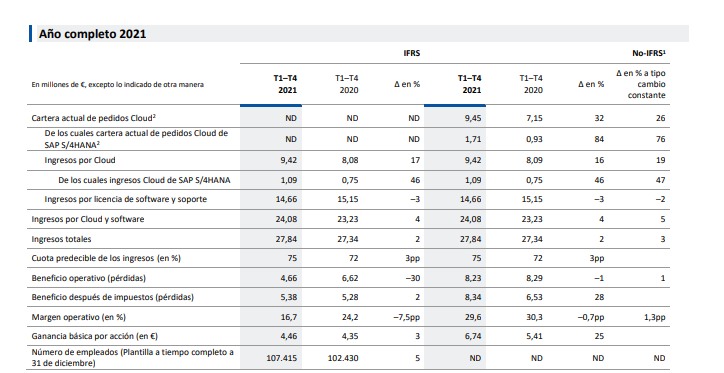Click 'Ingresos totales' row label
The width and height of the screenshot is (724, 373).
61,239
